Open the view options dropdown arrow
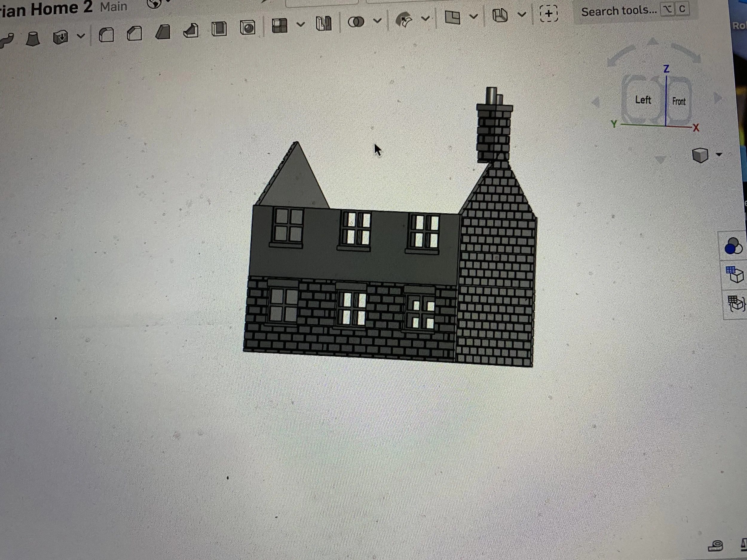The height and width of the screenshot is (560, 747). (x=719, y=155)
